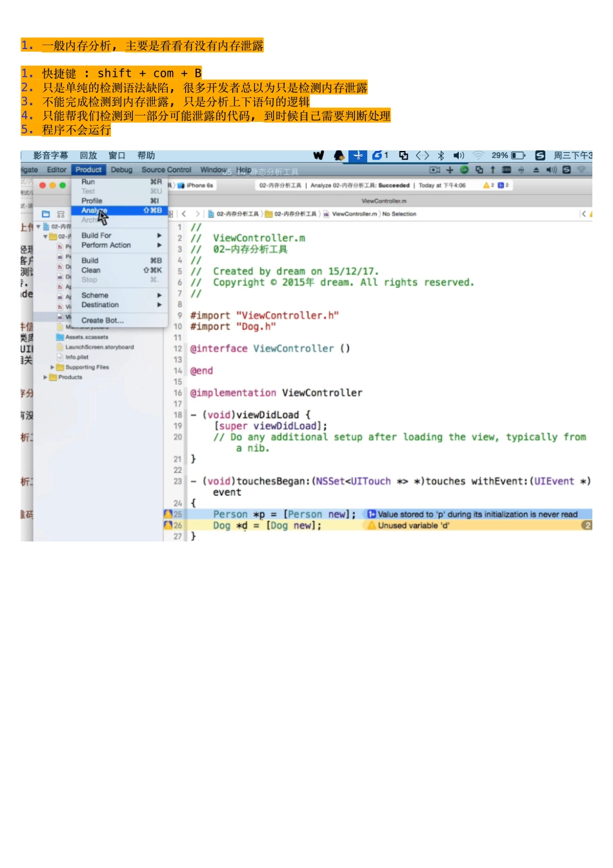Select Clean in the Product menu
This screenshot has height=868, width=613.
[91, 270]
